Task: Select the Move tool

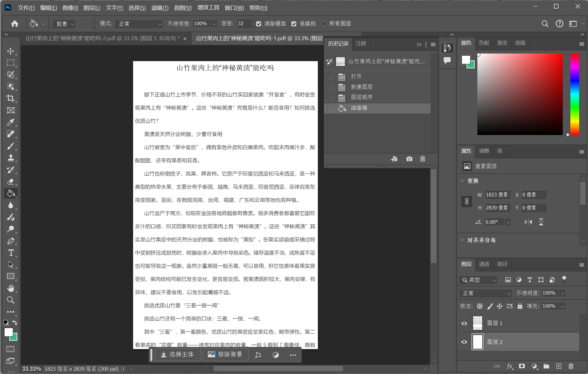Action: [x=11, y=51]
